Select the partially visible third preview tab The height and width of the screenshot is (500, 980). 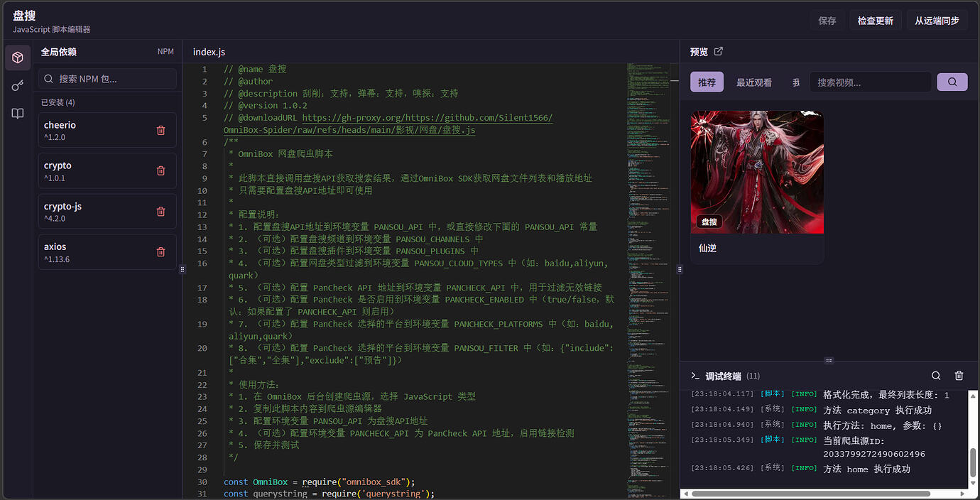coord(796,82)
